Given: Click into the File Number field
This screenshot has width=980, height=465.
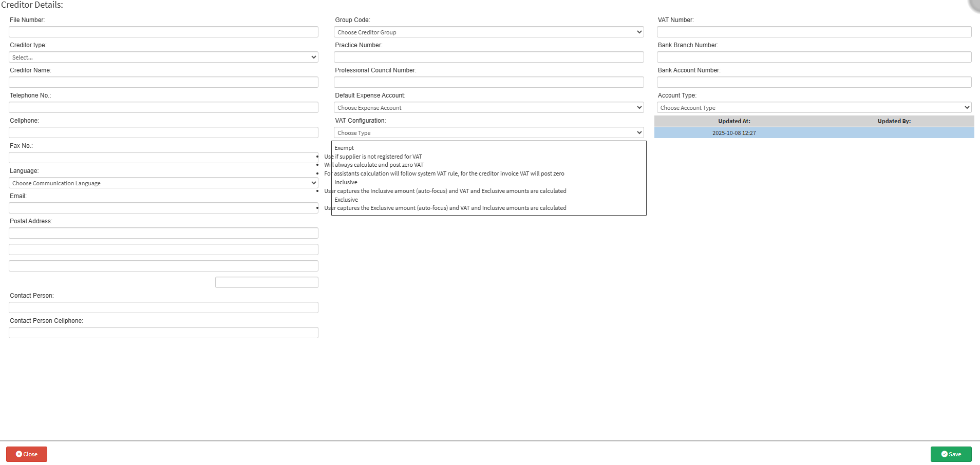Looking at the screenshot, I should [163, 32].
